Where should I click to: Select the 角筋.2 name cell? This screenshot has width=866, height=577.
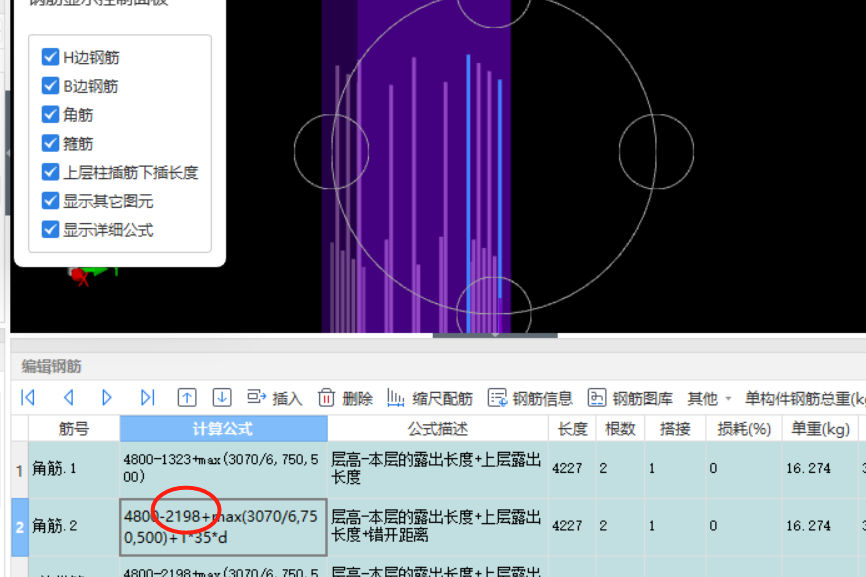click(74, 527)
